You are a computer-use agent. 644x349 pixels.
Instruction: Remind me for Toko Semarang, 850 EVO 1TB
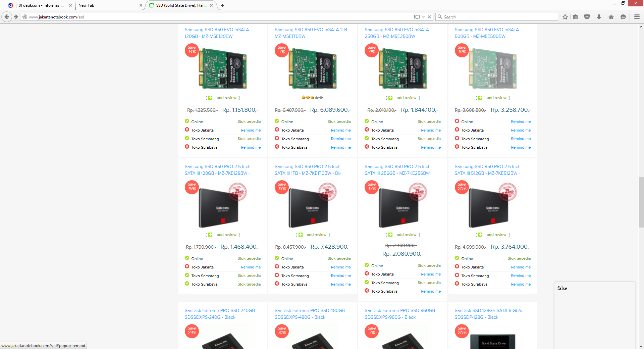[341, 139]
